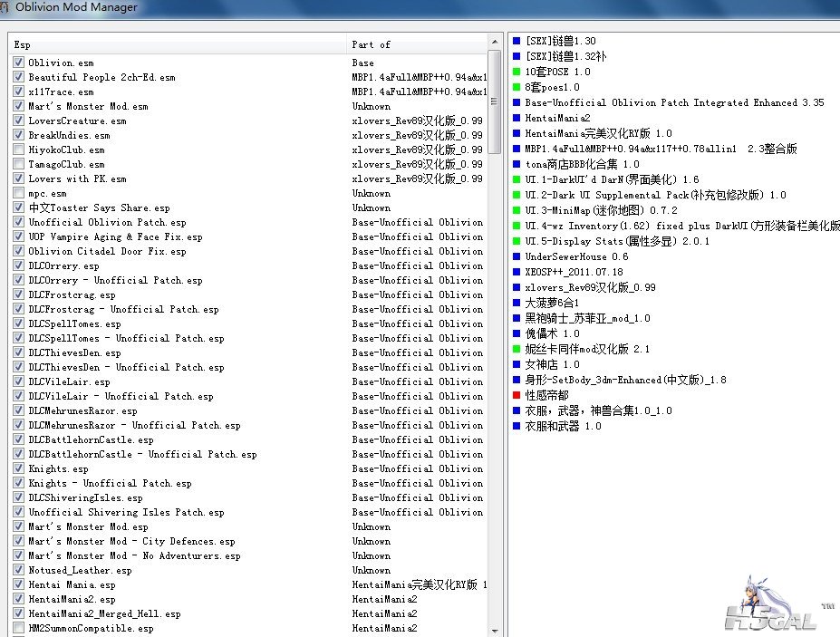Click blue icon beside xlovers_Rev89汉化版_0.99 mod

517,287
